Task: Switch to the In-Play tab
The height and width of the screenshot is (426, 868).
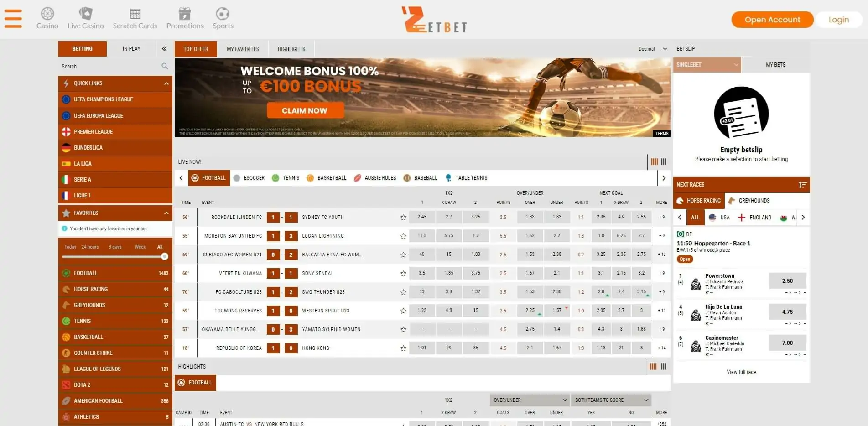Action: [x=131, y=48]
